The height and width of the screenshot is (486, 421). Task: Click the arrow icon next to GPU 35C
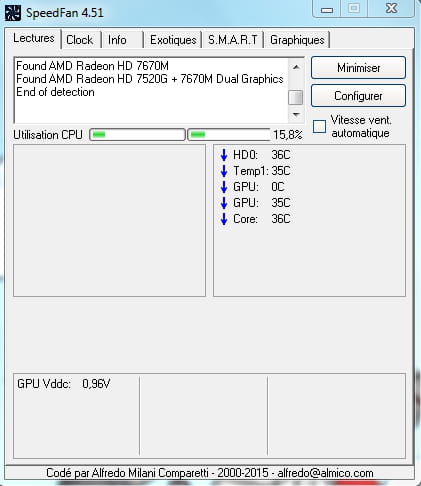click(224, 203)
